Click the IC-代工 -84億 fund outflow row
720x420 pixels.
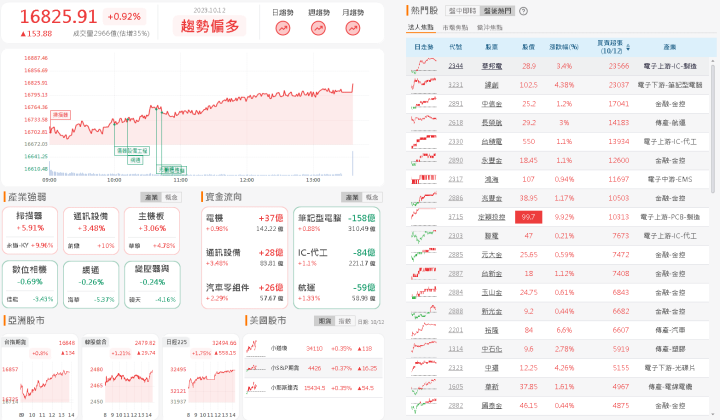(337, 257)
